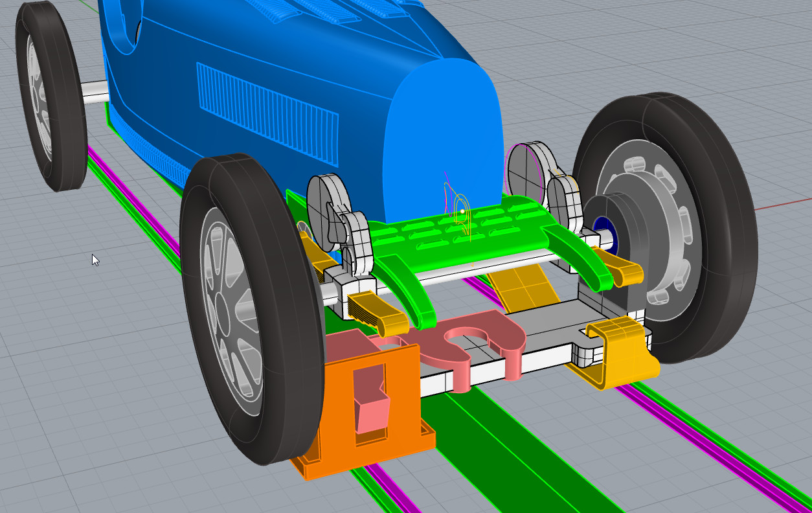Screen dimensions: 812x513
Task: Pick the silver spoked rim of the foreground wheel
Action: (x=233, y=311)
